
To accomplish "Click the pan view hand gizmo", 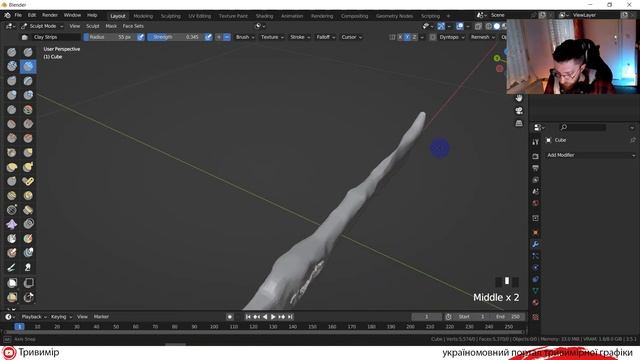I will (519, 98).
